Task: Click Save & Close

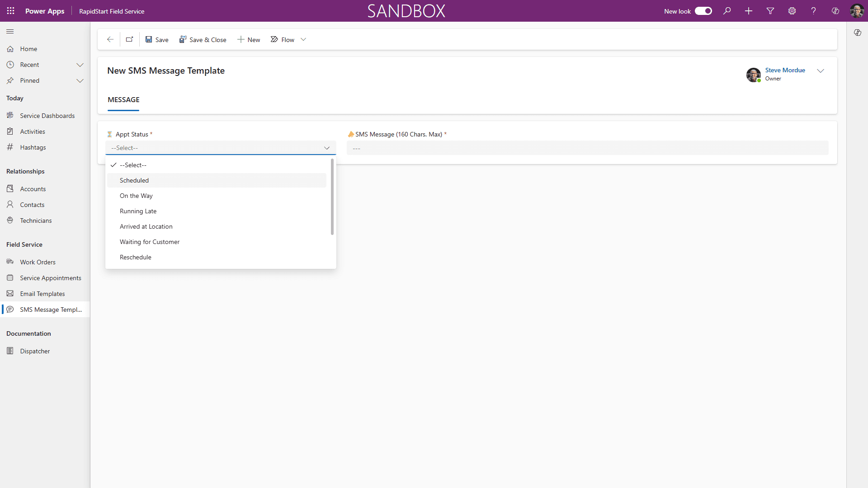Action: (203, 39)
